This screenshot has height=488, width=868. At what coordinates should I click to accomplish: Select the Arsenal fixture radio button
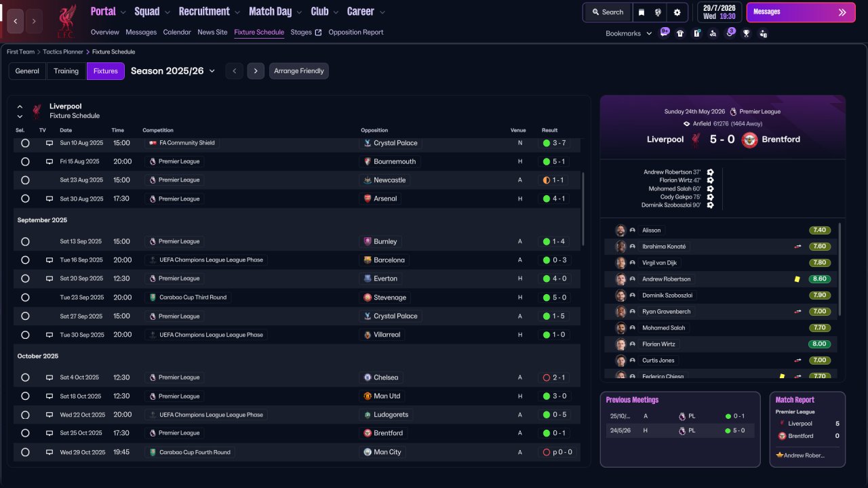point(25,199)
